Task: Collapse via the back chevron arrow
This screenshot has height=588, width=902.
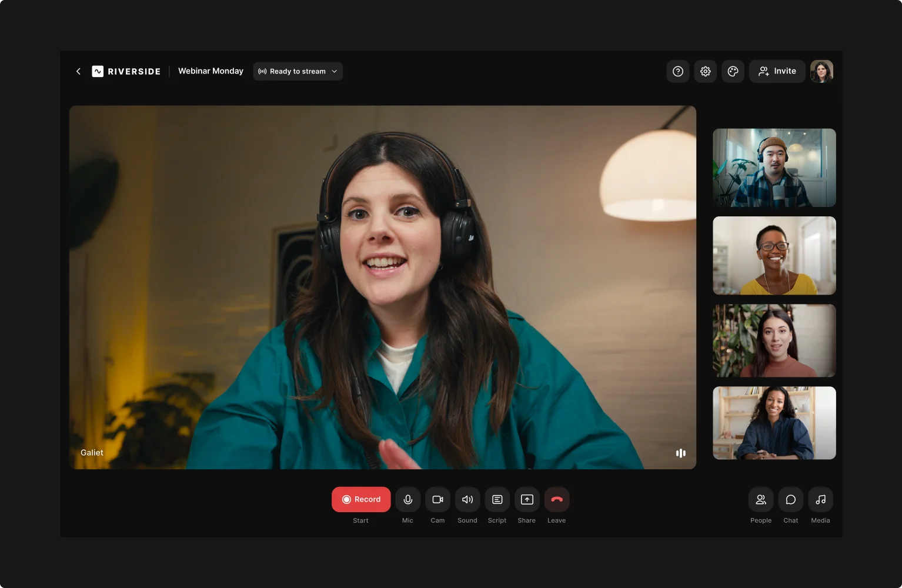Action: [x=78, y=71]
